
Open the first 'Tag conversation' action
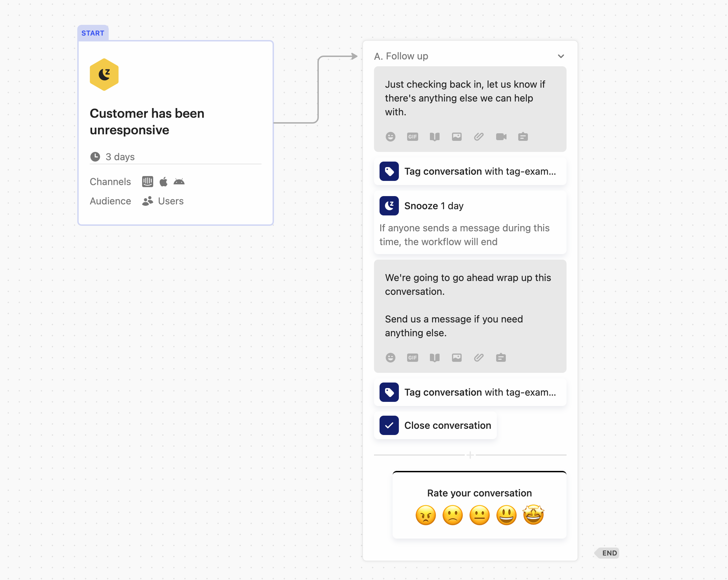click(x=469, y=171)
